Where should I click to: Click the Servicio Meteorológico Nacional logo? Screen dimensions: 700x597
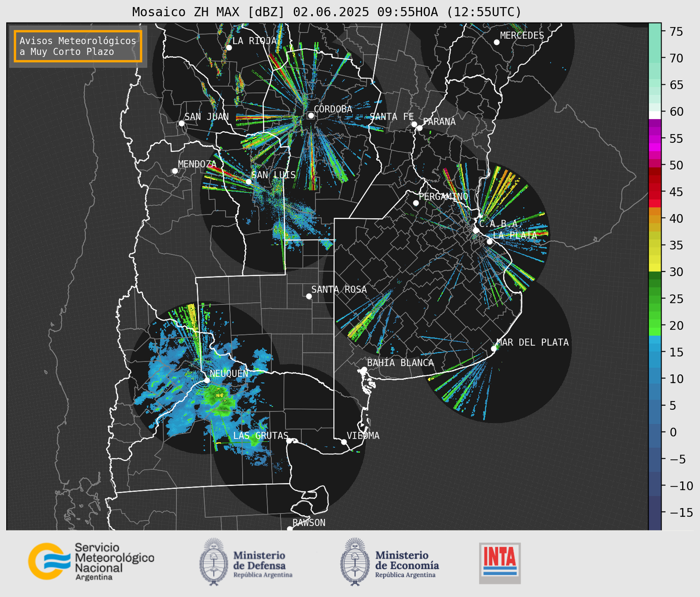click(x=91, y=561)
